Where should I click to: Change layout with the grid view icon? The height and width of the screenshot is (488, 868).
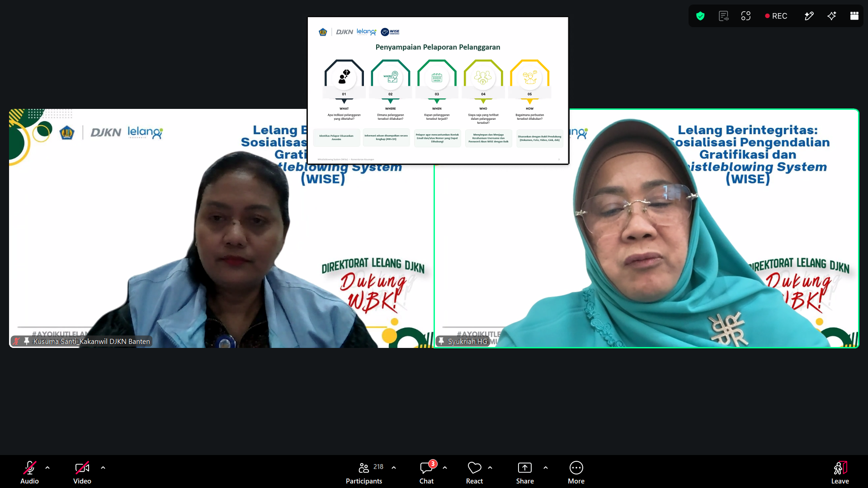pyautogui.click(x=854, y=16)
